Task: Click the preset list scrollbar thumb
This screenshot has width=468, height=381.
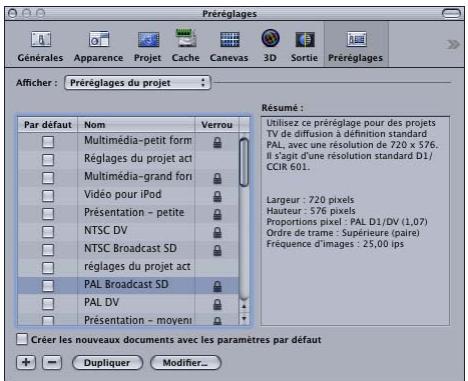Action: click(x=244, y=162)
